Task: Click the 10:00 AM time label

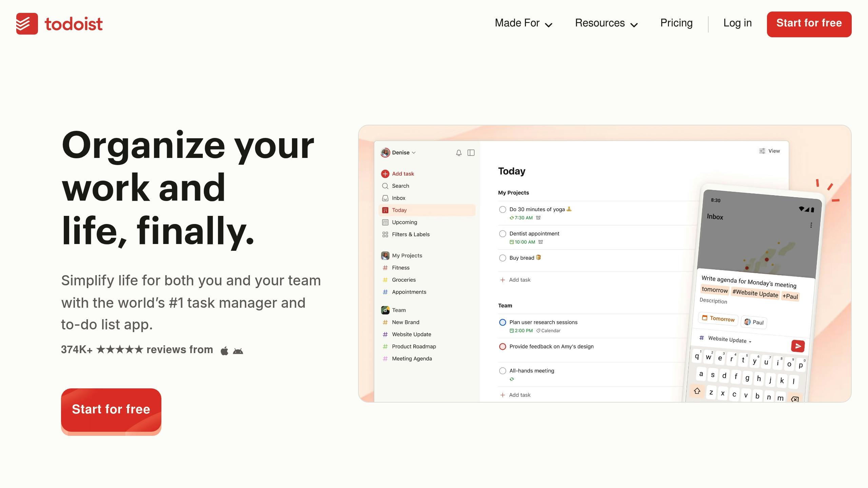Action: click(525, 242)
